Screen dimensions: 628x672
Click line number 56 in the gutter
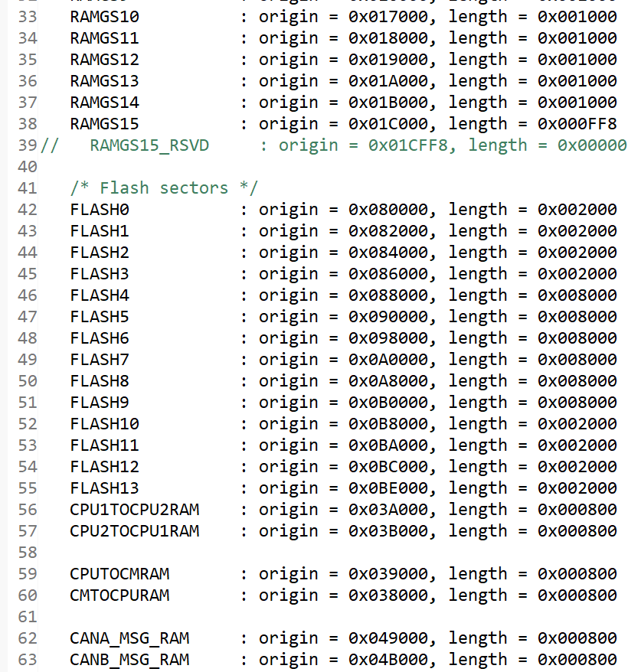[28, 509]
